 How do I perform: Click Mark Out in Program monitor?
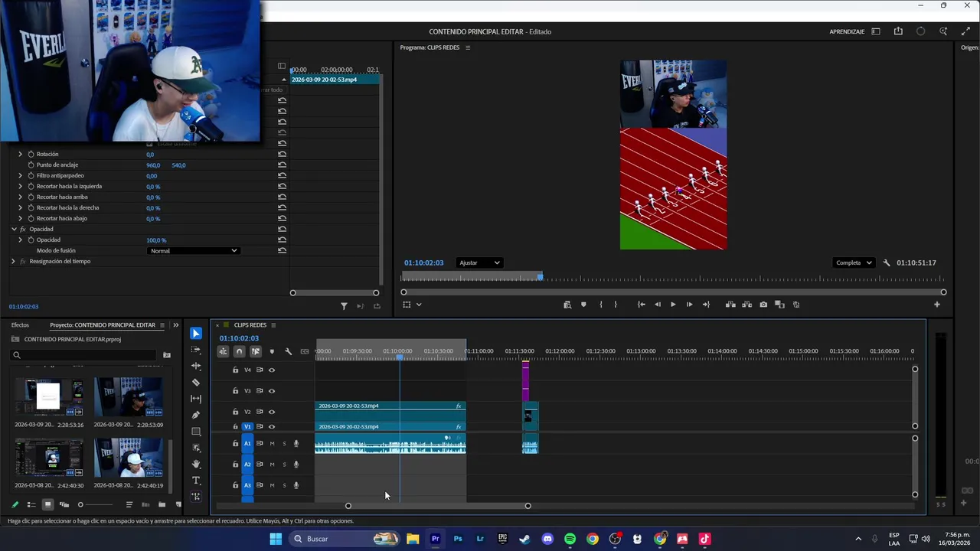pyautogui.click(x=616, y=305)
